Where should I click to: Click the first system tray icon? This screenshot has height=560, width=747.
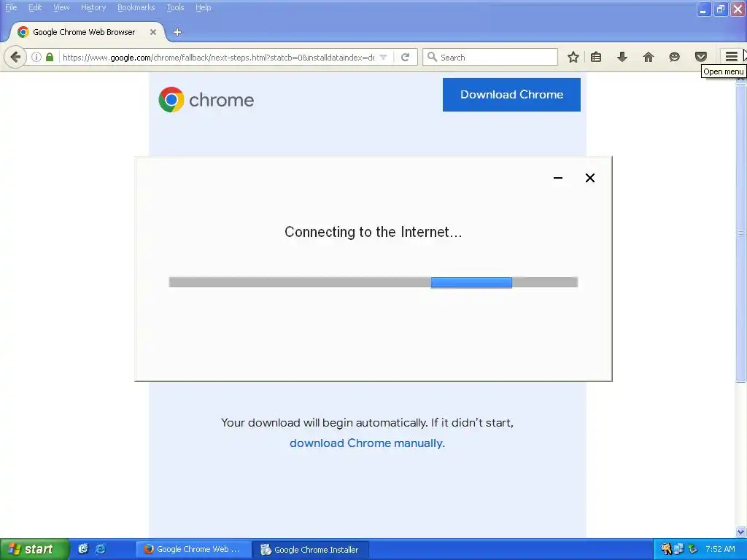666,549
